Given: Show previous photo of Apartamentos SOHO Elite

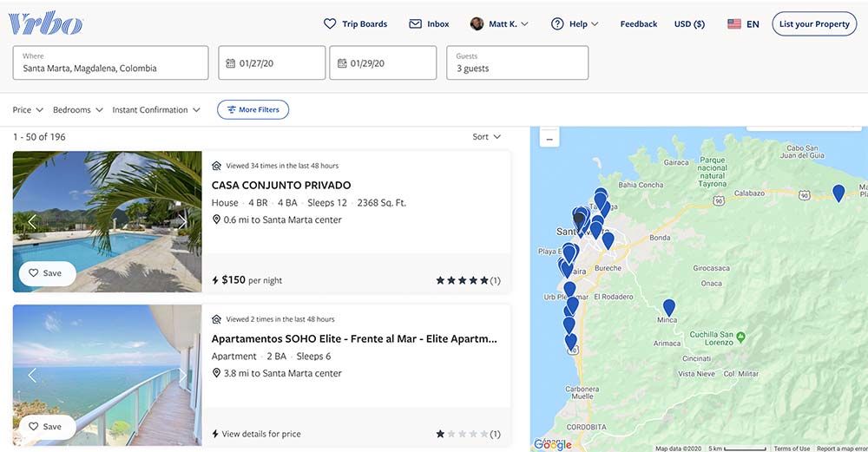Looking at the screenshot, I should 32,375.
